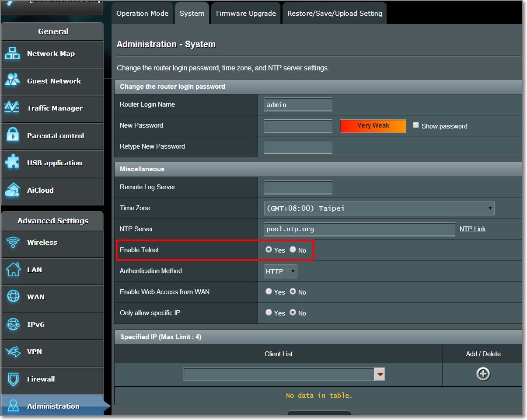Click the Retype New Password field

(x=298, y=147)
